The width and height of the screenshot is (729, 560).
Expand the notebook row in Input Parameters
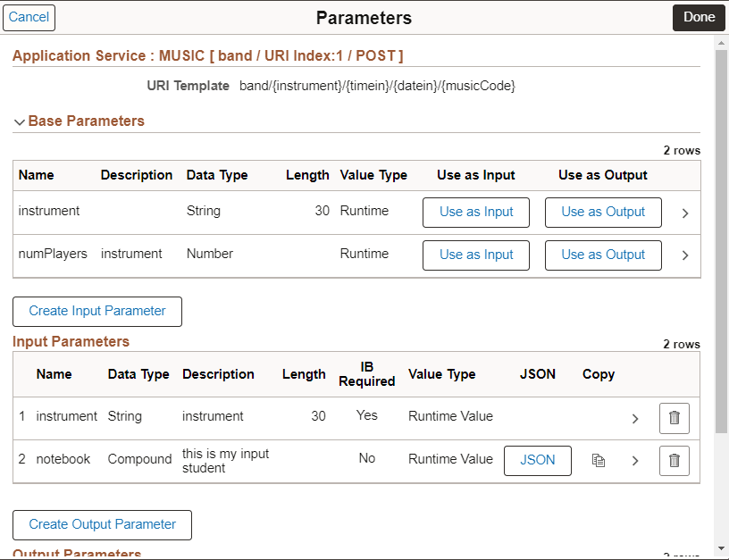pyautogui.click(x=635, y=460)
